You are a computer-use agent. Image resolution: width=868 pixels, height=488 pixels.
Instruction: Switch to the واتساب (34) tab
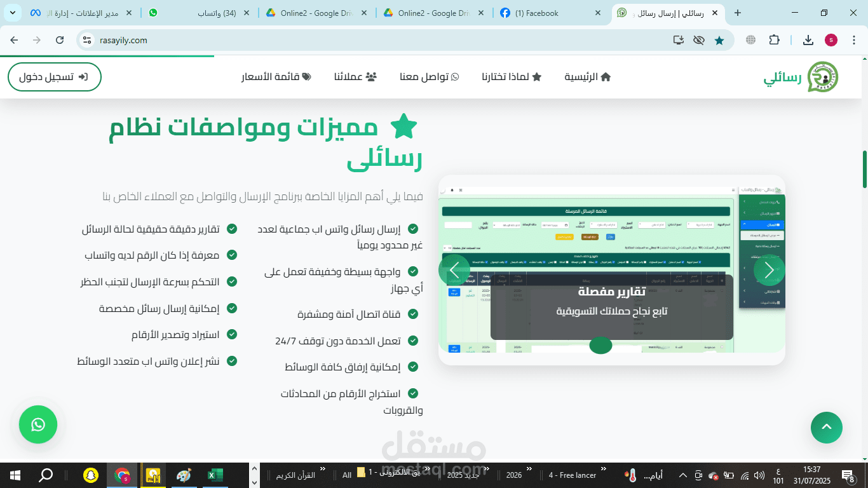coord(199,13)
